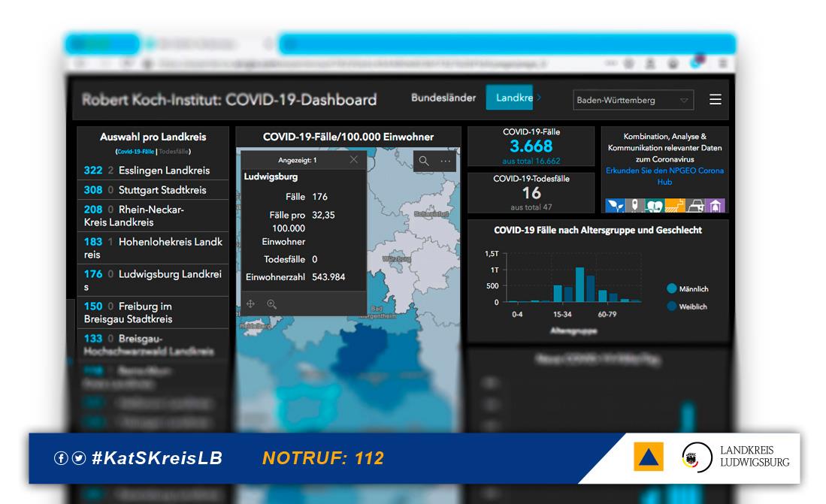Click the pan icon in the Ludwigsburg popup
This screenshot has width=826, height=504.
pyautogui.click(x=251, y=304)
